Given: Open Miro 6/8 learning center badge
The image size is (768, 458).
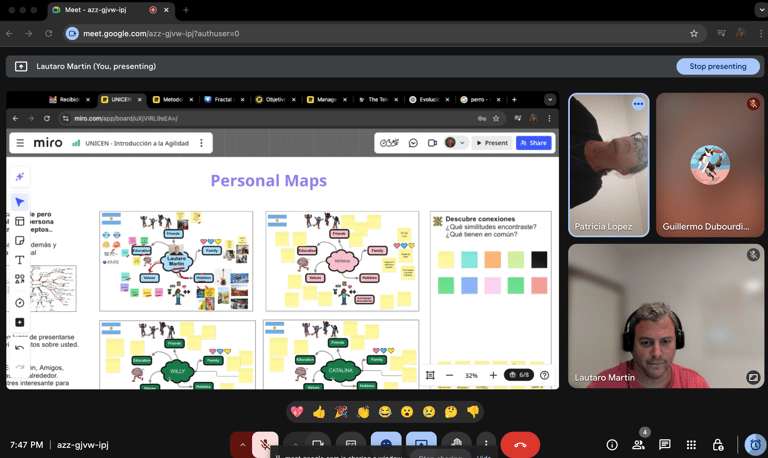Looking at the screenshot, I should (x=519, y=375).
